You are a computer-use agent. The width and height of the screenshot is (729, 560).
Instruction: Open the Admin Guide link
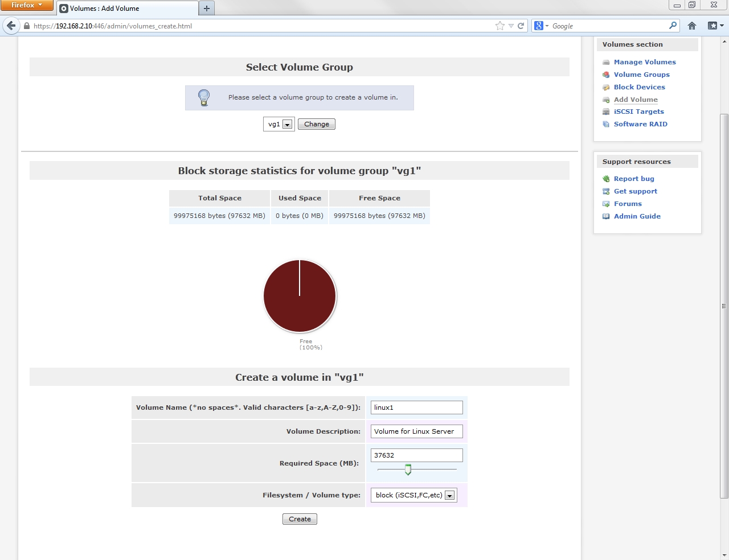click(637, 216)
